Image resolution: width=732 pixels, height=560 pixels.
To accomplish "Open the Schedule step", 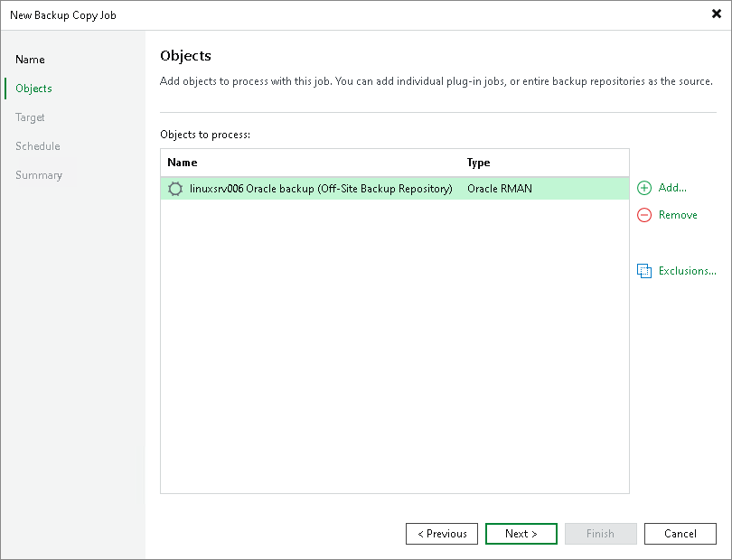I will click(x=37, y=145).
